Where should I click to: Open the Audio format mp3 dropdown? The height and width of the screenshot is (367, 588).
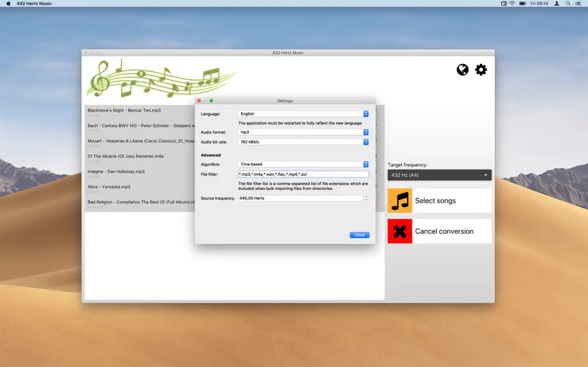(303, 132)
